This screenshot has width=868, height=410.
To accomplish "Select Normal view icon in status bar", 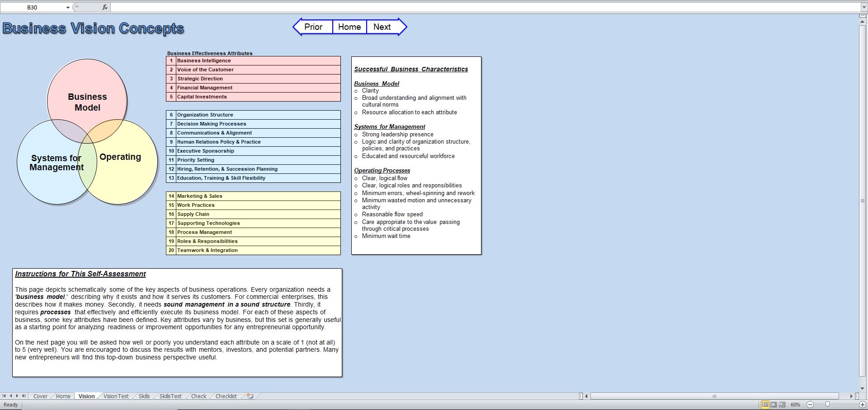I will pos(765,405).
